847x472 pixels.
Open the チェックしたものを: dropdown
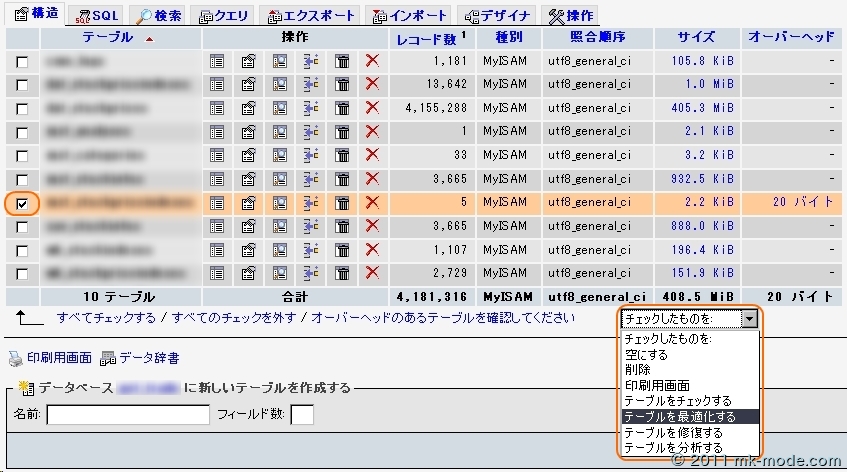691,319
